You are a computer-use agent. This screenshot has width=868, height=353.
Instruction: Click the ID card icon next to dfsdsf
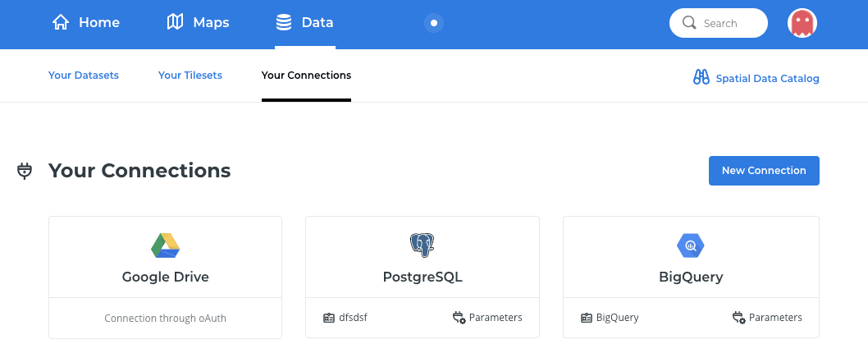[329, 318]
